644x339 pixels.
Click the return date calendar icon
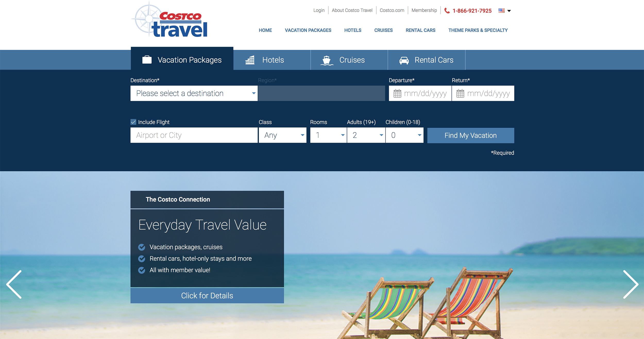click(x=460, y=94)
